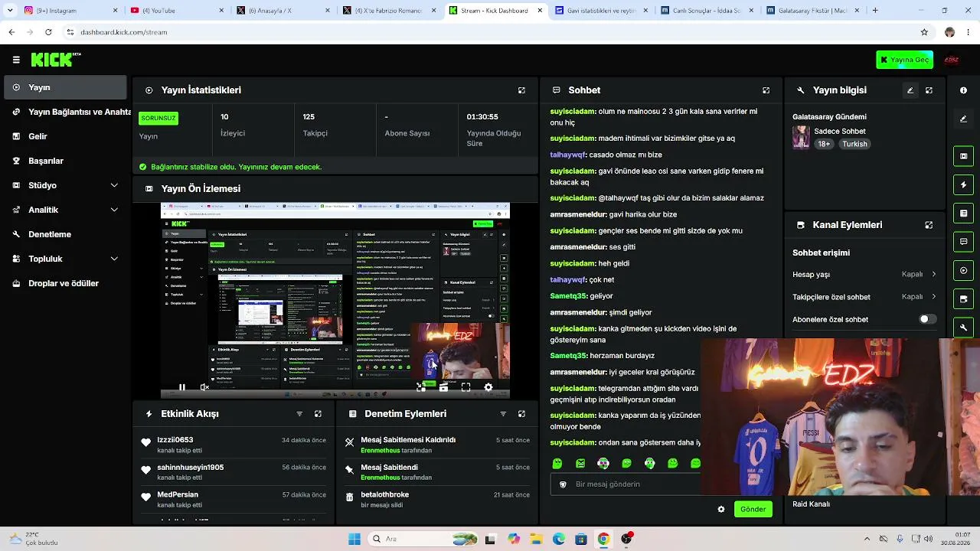Open Başarılar in the sidebar
980x551 pixels.
pyautogui.click(x=65, y=161)
